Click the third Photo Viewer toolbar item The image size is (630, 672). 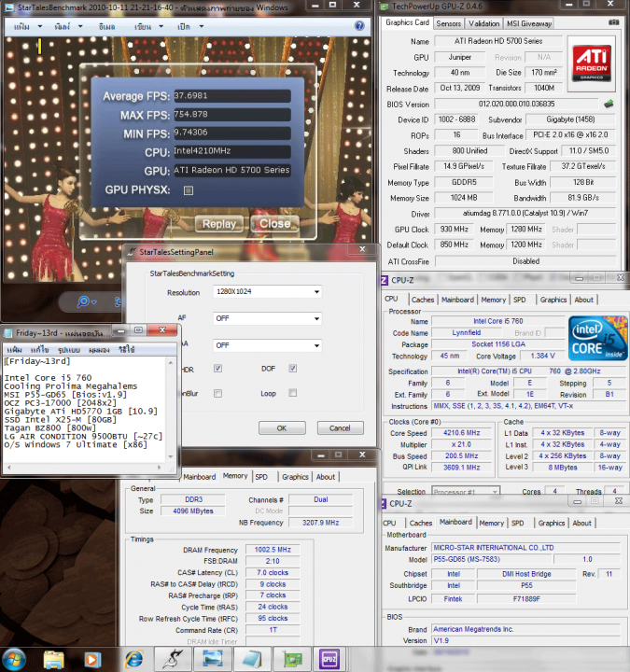[x=106, y=26]
